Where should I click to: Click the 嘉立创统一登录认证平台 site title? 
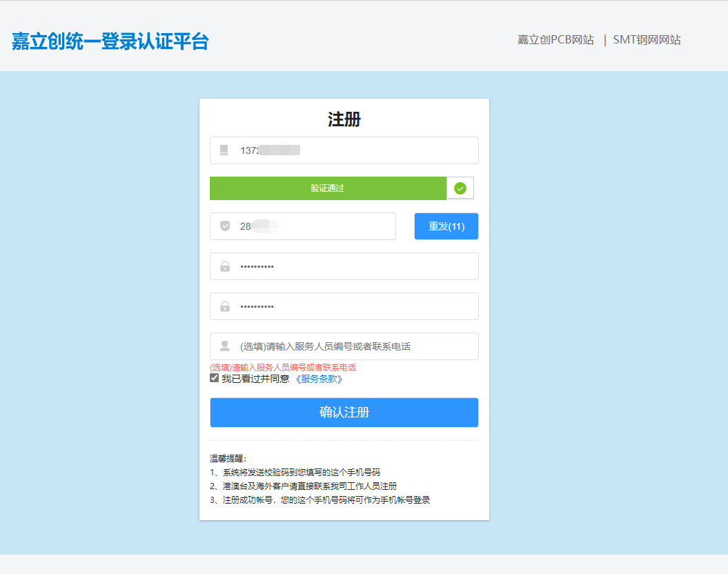(x=110, y=41)
